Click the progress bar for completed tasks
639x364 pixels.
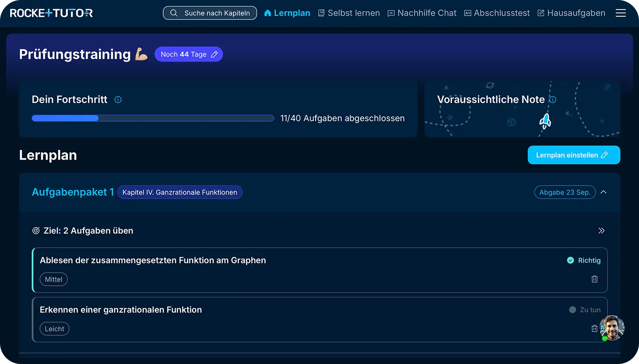click(x=153, y=118)
